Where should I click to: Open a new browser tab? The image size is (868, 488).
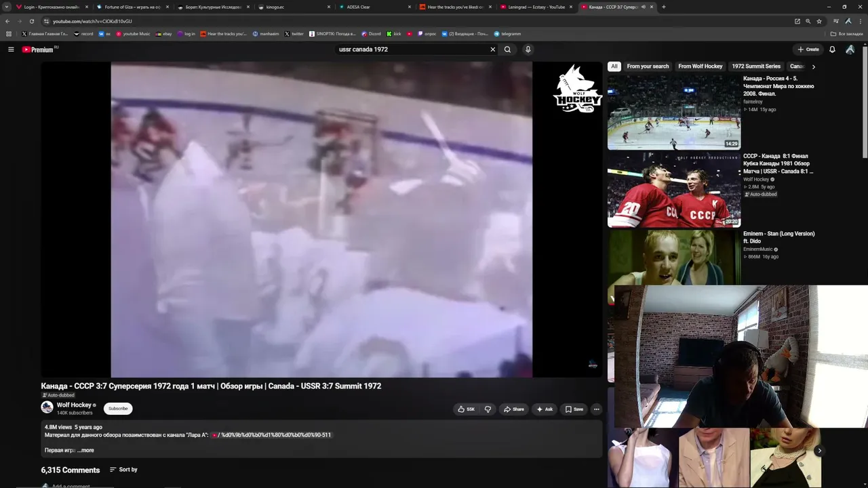(x=663, y=7)
